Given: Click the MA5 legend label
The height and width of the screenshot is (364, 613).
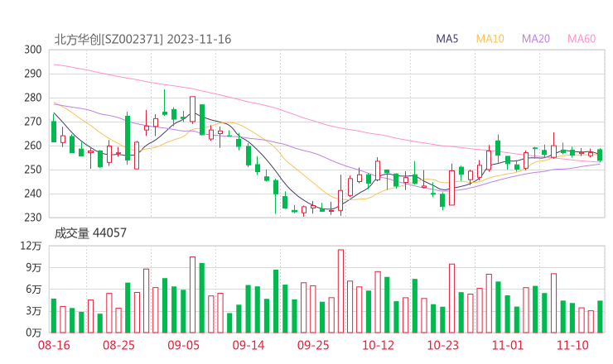Looking at the screenshot, I should (446, 39).
